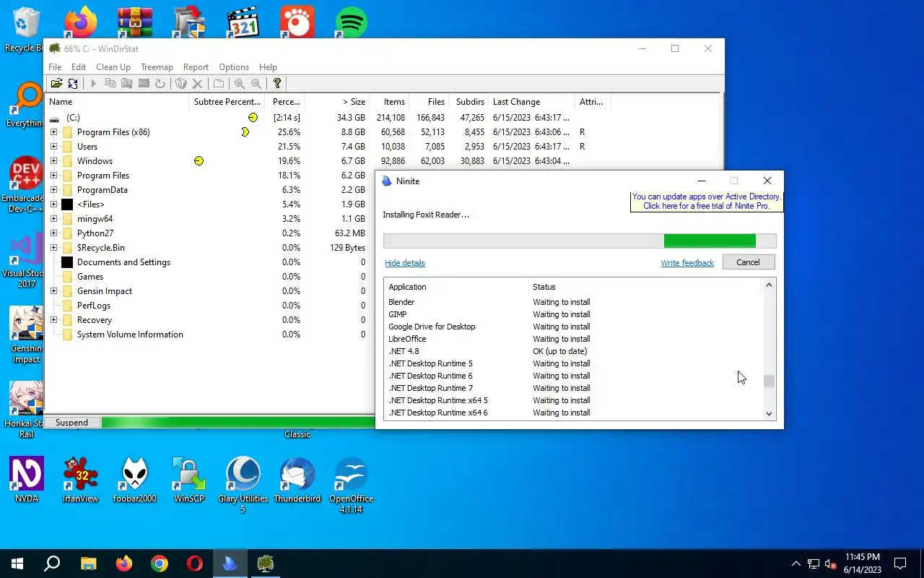Expand the mingw64 folder node
This screenshot has height=578, width=924.
53,219
